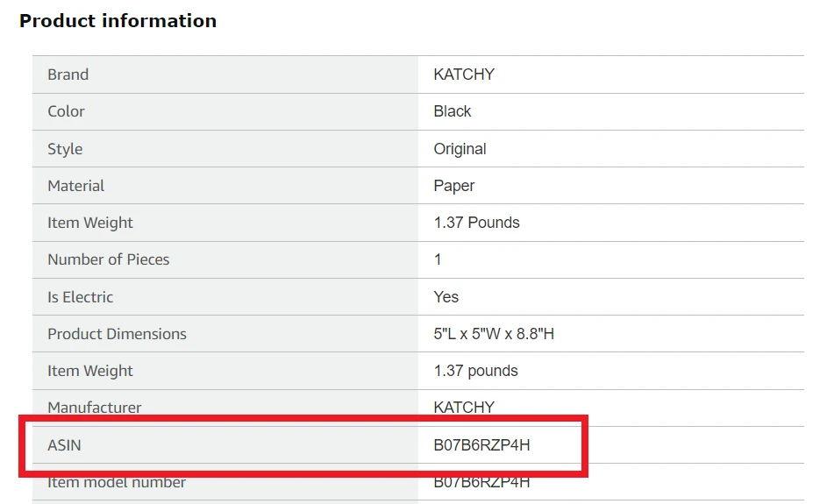
Task: Click the Yes value for Is Electric
Action: click(446, 297)
